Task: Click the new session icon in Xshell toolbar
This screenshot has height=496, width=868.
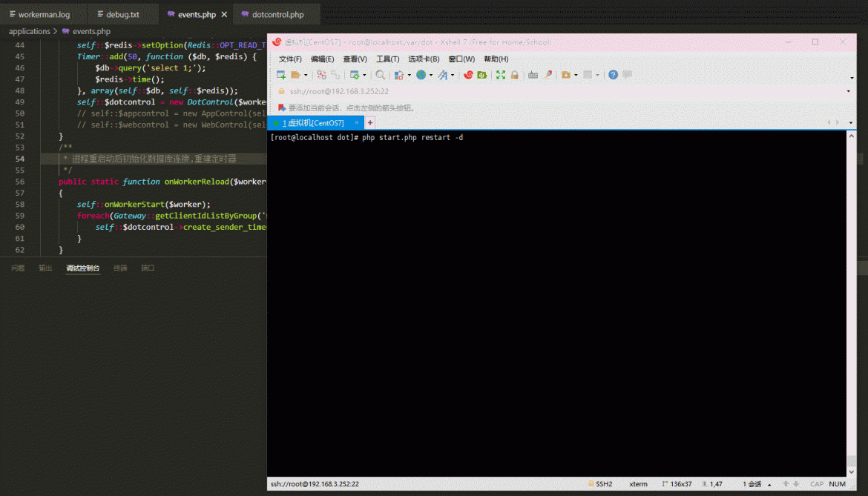Action: (x=281, y=75)
